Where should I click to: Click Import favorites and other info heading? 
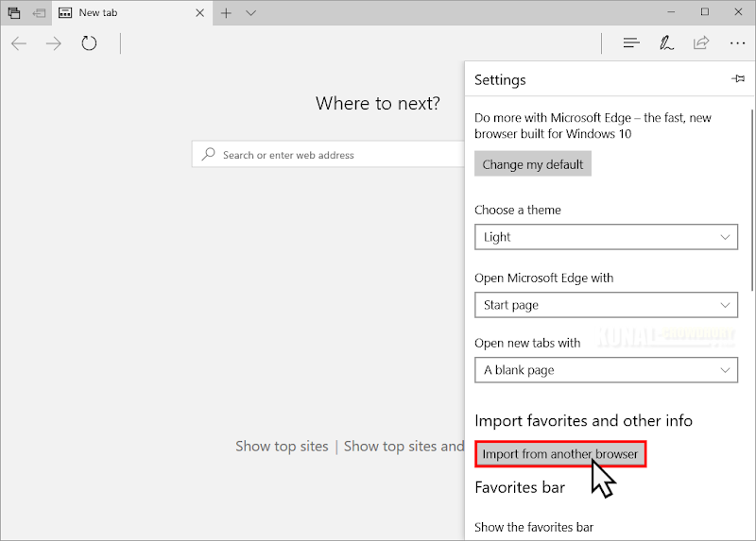(583, 421)
